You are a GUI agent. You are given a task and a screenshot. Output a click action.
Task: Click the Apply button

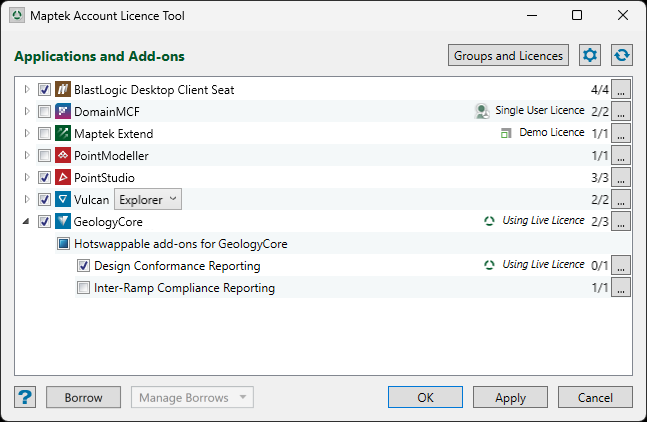coord(510,397)
